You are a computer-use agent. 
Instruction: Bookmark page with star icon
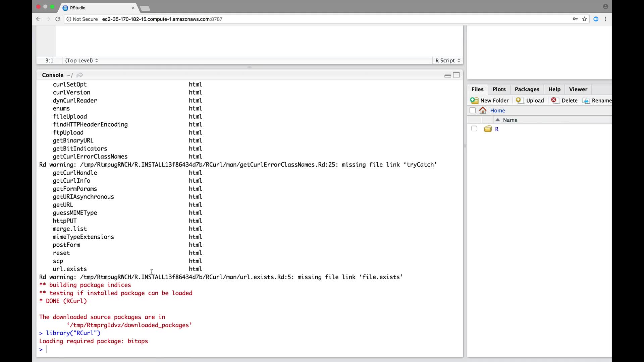585,19
